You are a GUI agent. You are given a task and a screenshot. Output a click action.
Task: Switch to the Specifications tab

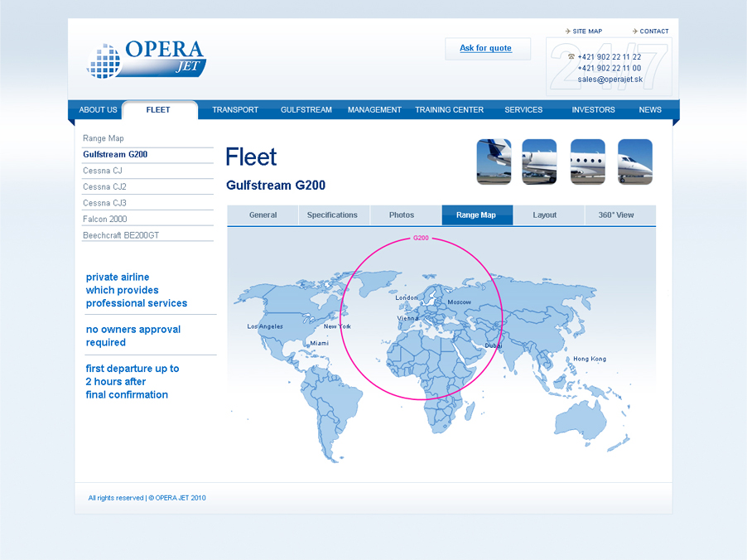335,215
